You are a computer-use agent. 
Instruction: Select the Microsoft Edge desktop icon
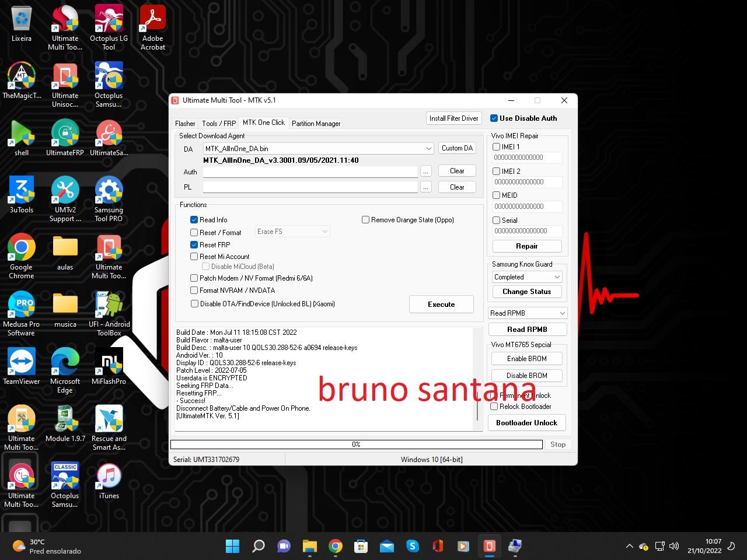[x=65, y=371]
